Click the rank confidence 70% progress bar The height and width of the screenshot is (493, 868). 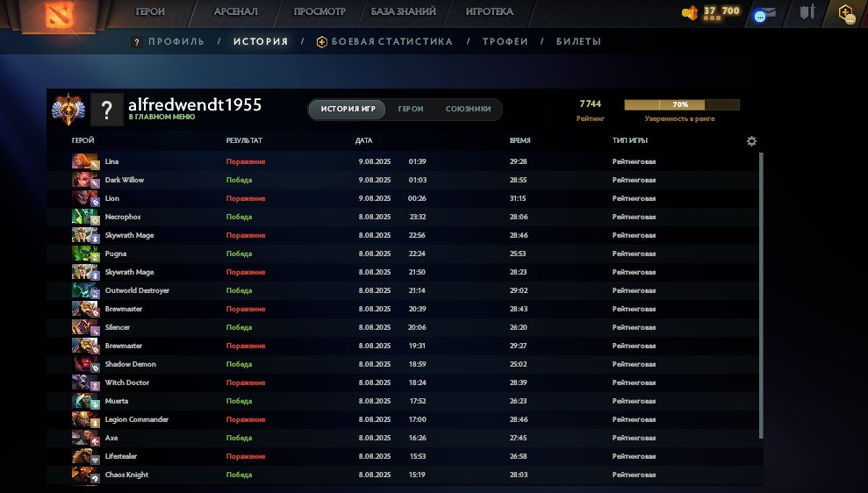pos(681,104)
